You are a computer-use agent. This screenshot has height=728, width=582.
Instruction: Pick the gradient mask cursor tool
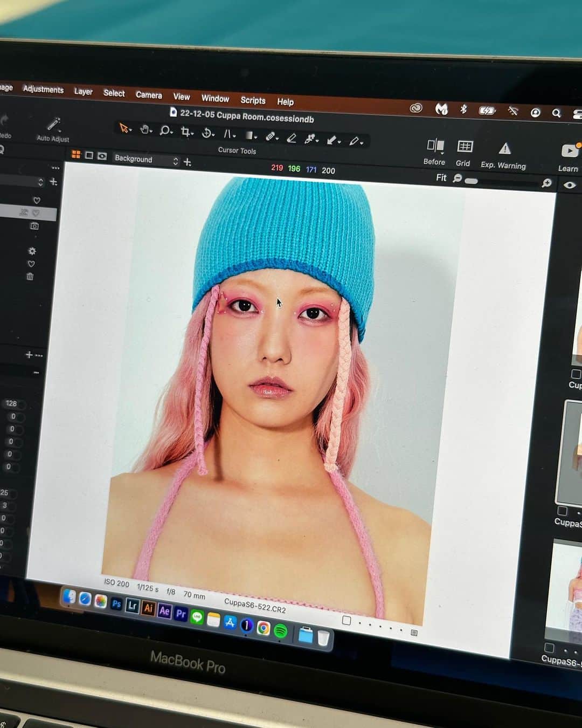(x=249, y=135)
